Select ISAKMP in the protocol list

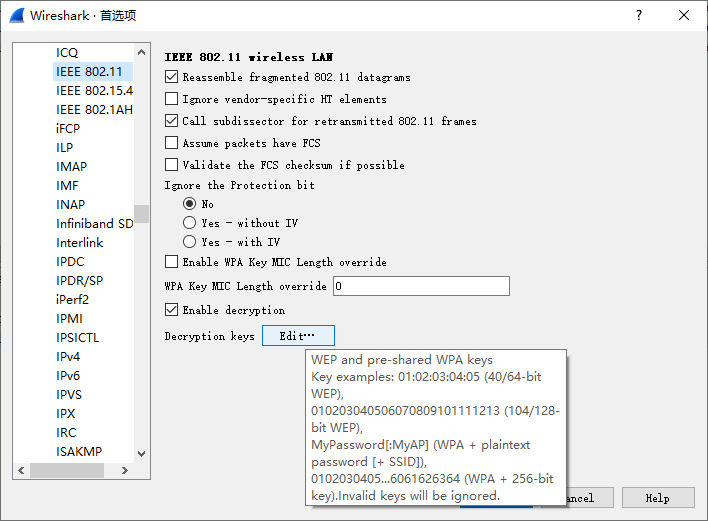click(x=79, y=451)
